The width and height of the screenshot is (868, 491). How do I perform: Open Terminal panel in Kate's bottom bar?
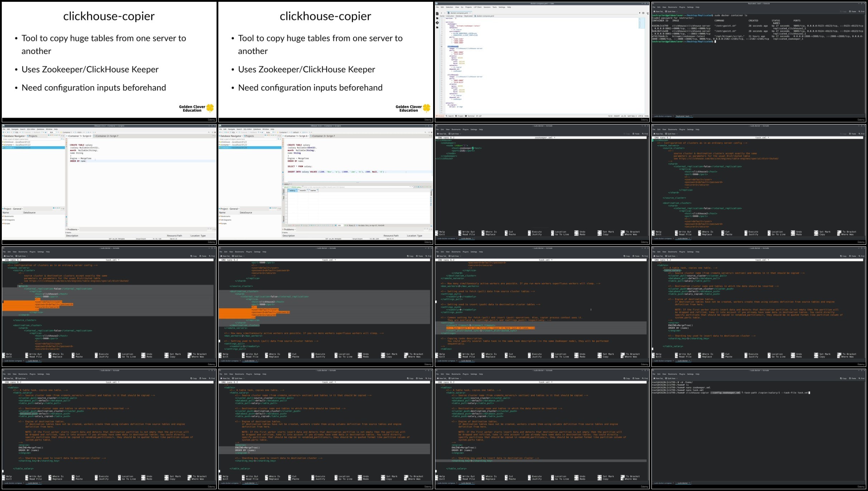click(470, 116)
